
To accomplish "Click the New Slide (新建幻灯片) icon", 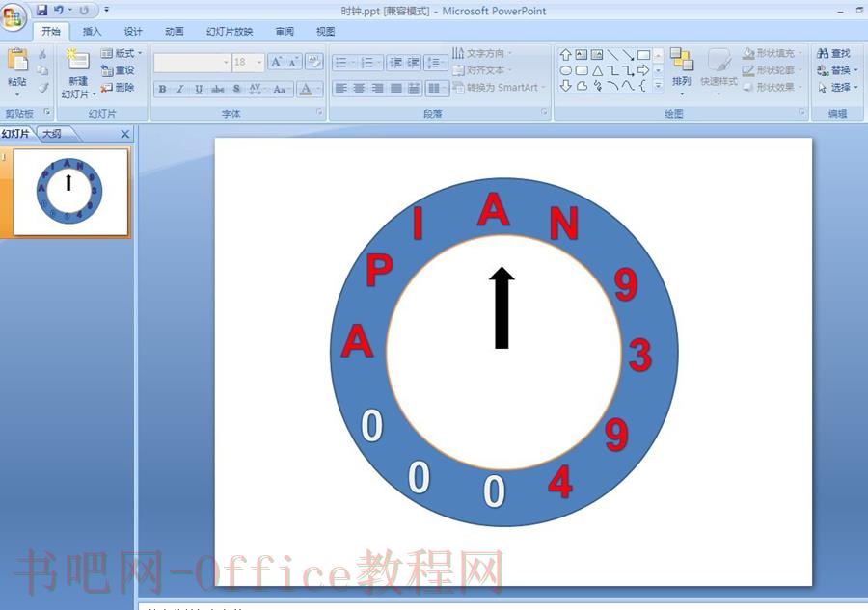I will pyautogui.click(x=77, y=59).
